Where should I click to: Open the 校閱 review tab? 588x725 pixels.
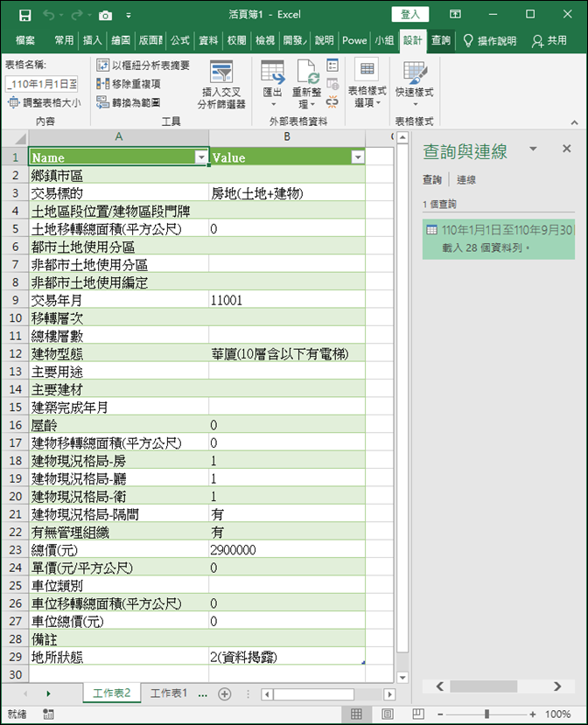click(x=236, y=41)
